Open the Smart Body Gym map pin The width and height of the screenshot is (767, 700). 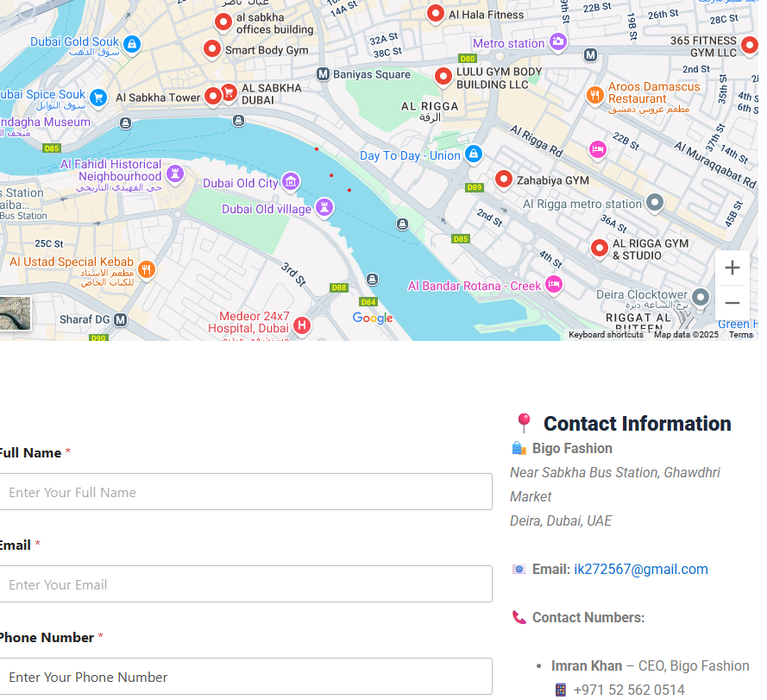pos(212,49)
